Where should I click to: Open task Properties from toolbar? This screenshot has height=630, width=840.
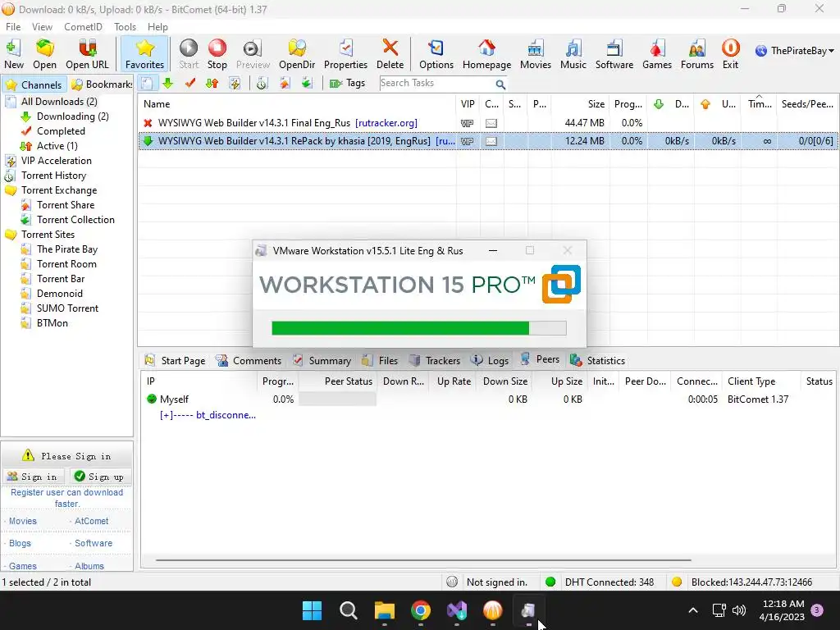coord(345,53)
